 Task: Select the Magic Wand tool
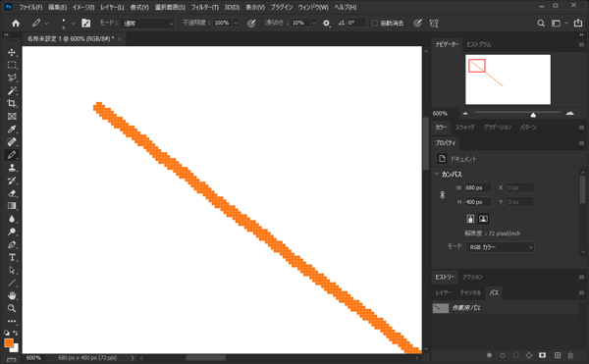point(12,90)
